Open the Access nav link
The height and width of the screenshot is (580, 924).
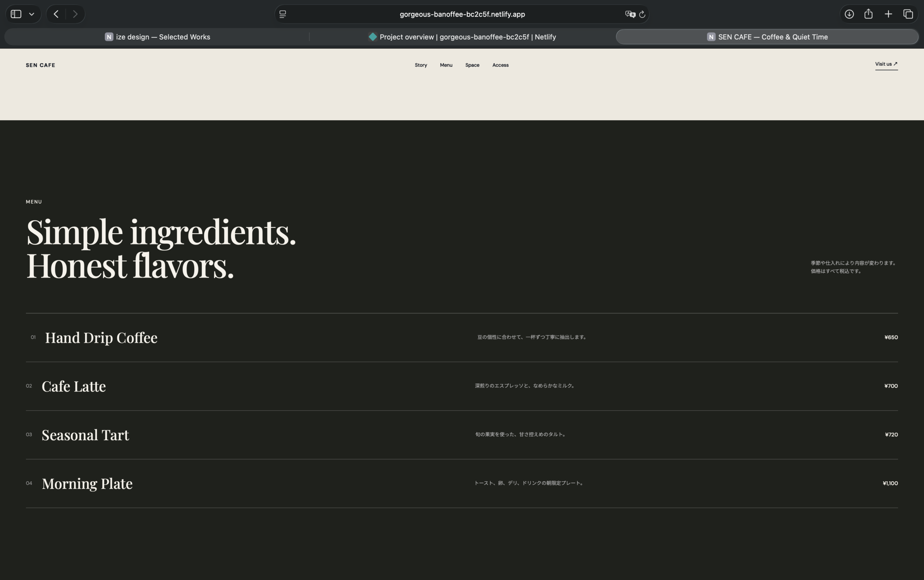click(x=500, y=65)
